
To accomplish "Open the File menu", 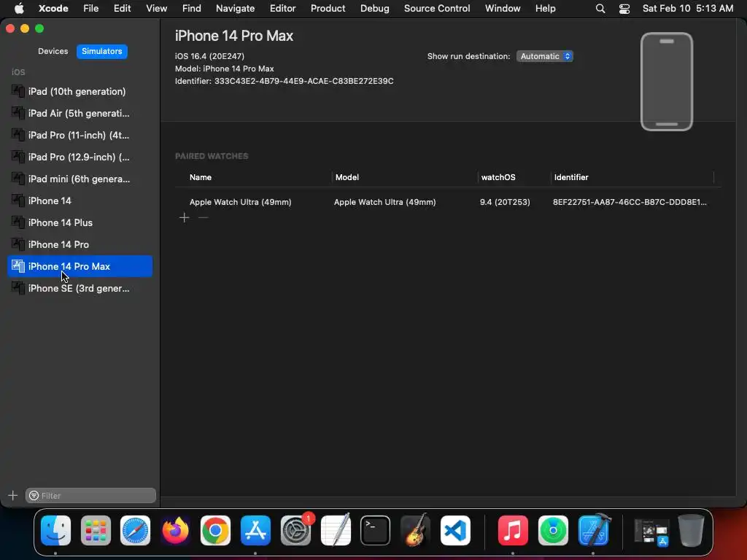I will (90, 9).
